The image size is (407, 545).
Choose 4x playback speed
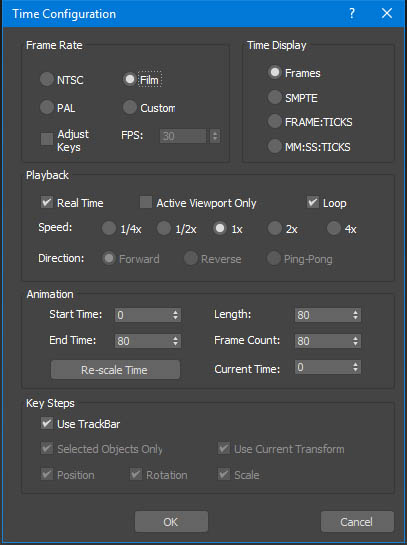pos(334,229)
